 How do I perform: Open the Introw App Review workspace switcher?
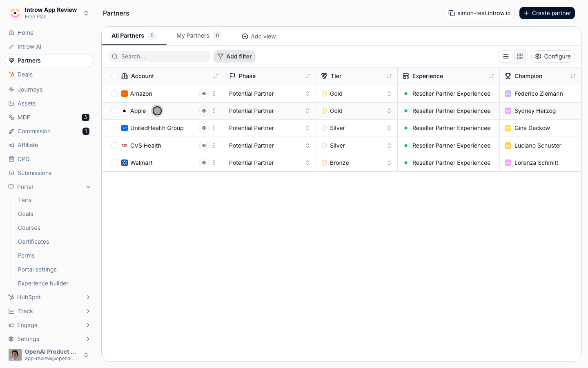pyautogui.click(x=49, y=13)
